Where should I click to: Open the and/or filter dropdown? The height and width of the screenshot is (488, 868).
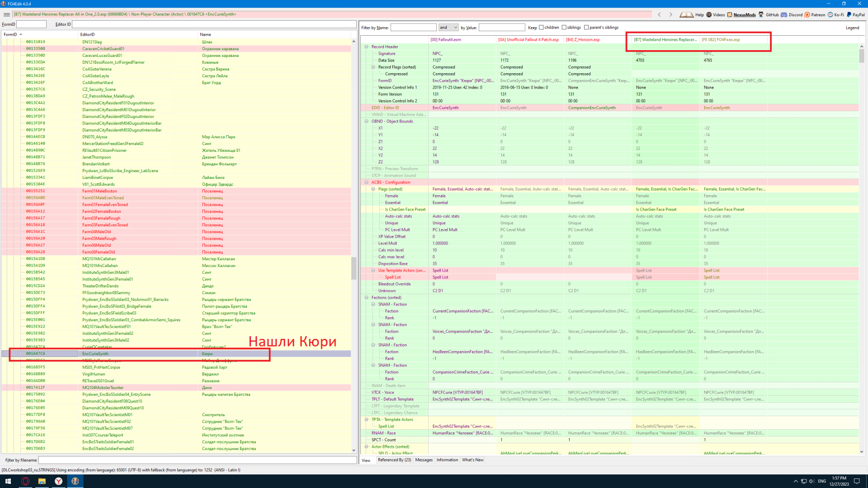click(x=448, y=28)
